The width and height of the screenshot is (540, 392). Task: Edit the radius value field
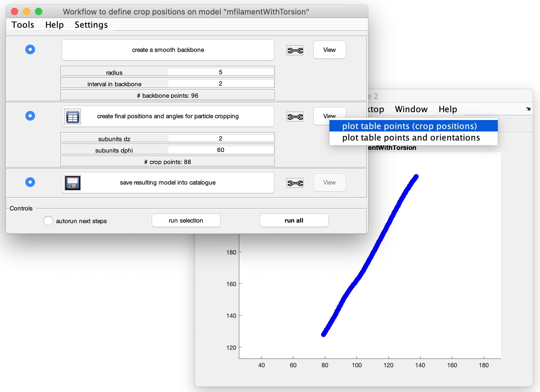(x=221, y=72)
